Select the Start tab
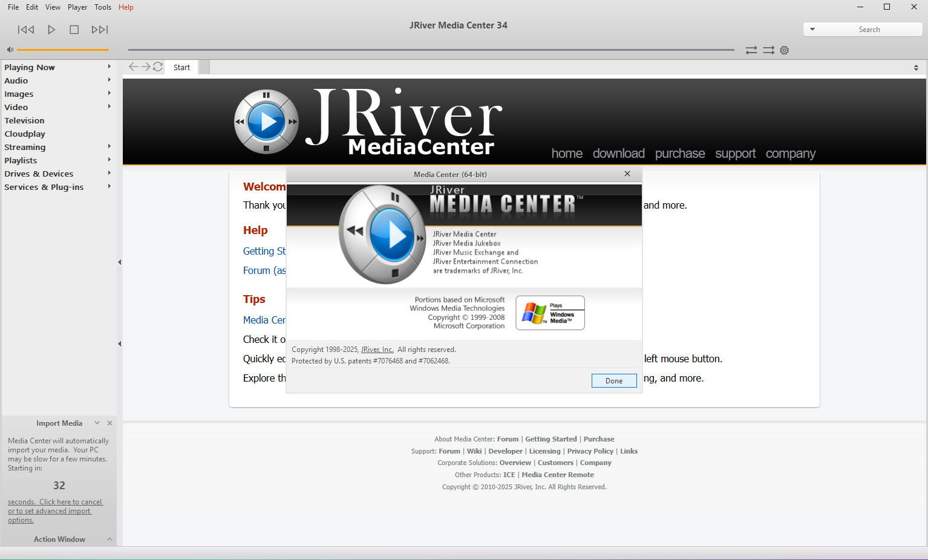This screenshot has width=928, height=560. (181, 67)
